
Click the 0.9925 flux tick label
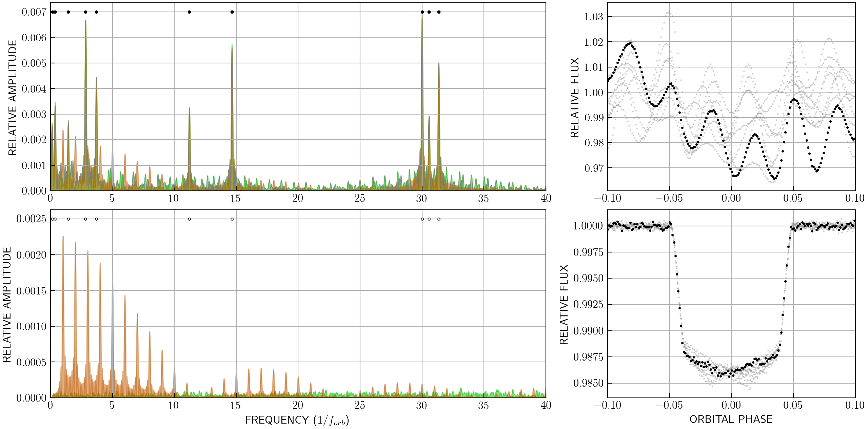[x=588, y=305]
